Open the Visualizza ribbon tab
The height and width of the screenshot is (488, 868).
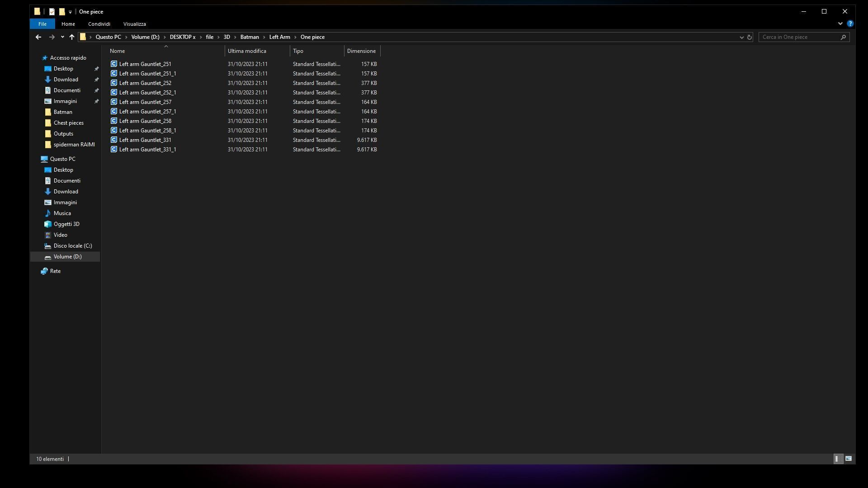tap(134, 24)
